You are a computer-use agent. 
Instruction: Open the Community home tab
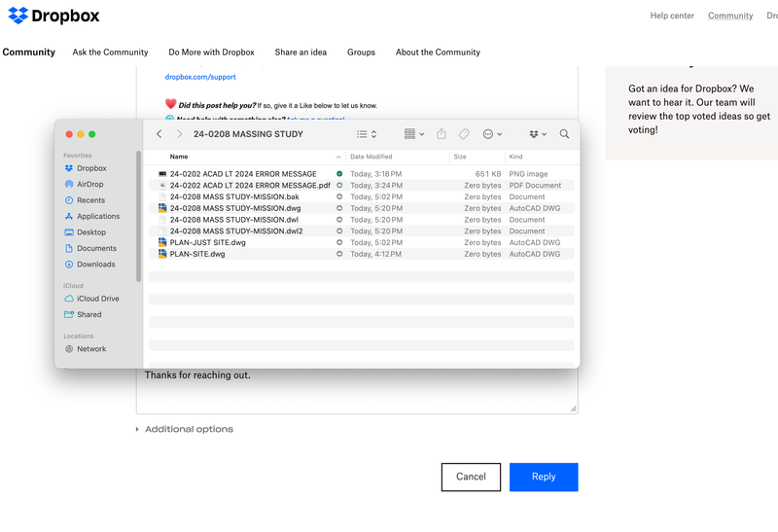pyautogui.click(x=29, y=53)
